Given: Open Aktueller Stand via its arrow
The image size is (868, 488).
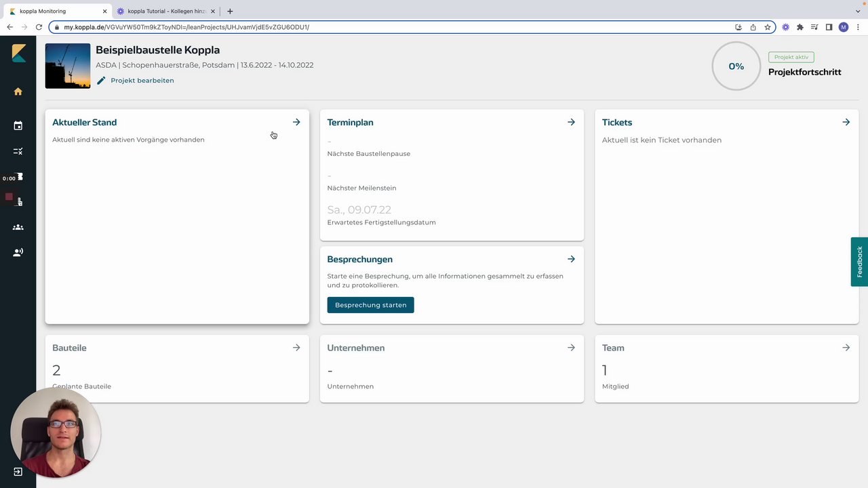Looking at the screenshot, I should [296, 122].
